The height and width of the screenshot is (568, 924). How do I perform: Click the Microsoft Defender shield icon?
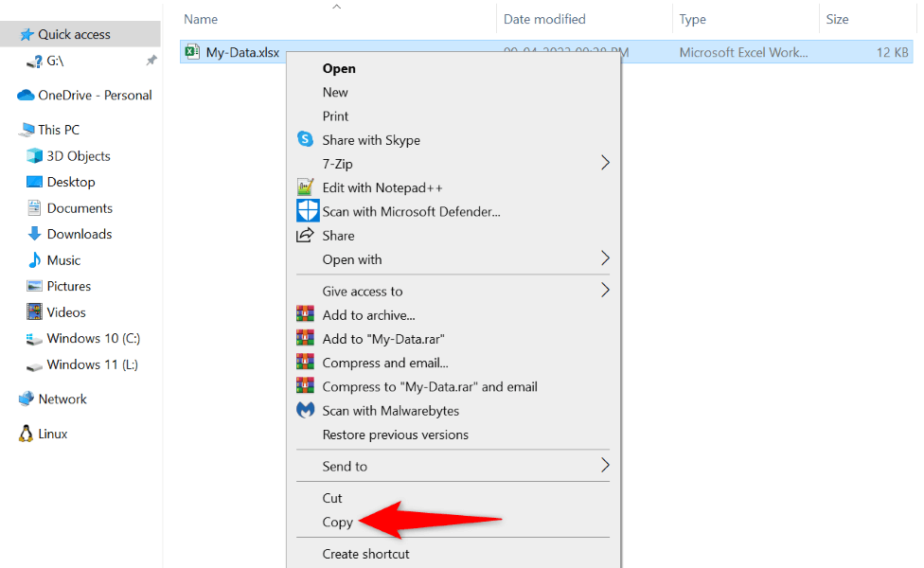[x=305, y=210]
